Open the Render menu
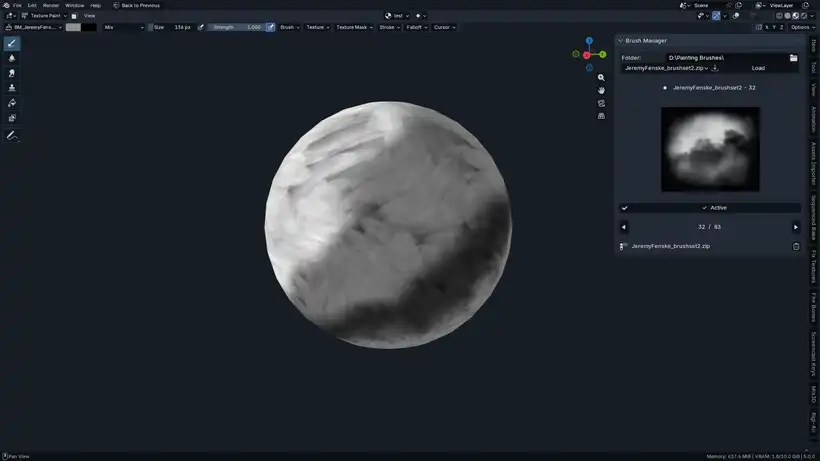The image size is (820, 461). (51, 5)
